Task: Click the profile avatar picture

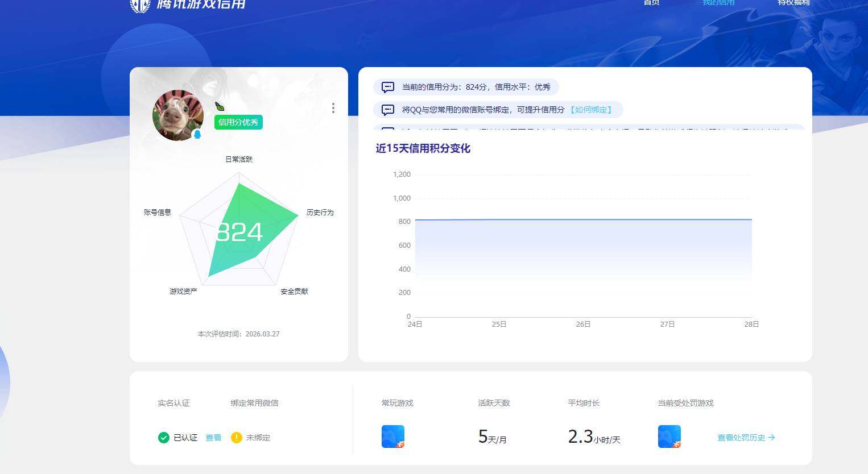Action: (177, 115)
